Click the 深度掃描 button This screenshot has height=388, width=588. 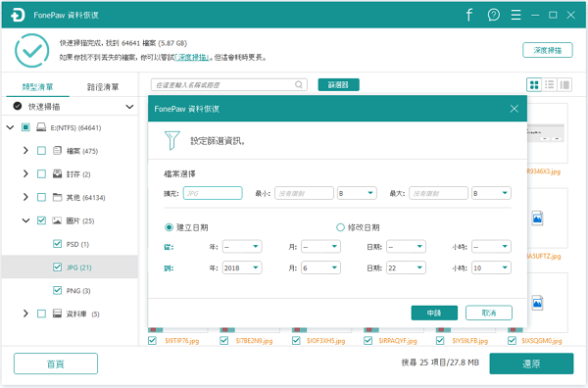[x=548, y=50]
